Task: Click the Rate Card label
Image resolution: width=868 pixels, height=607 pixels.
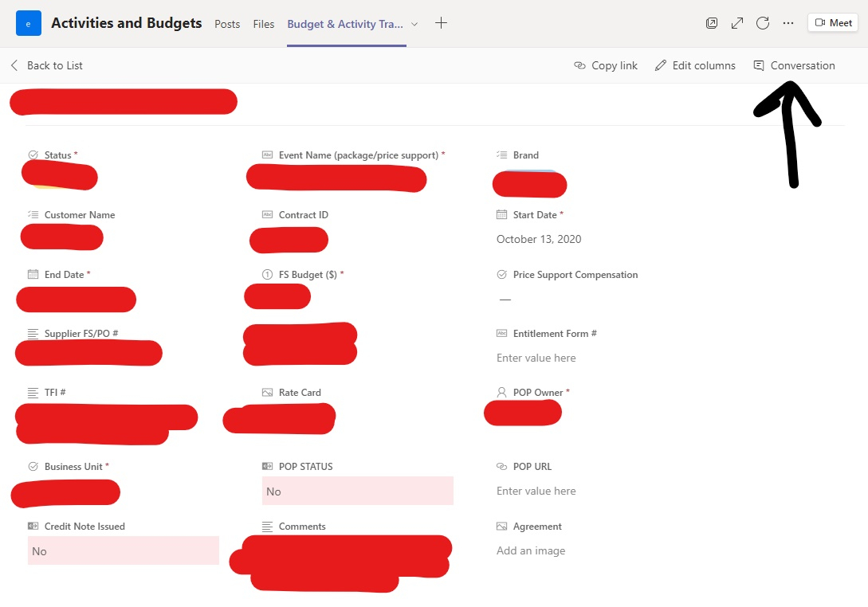Action: pos(300,392)
